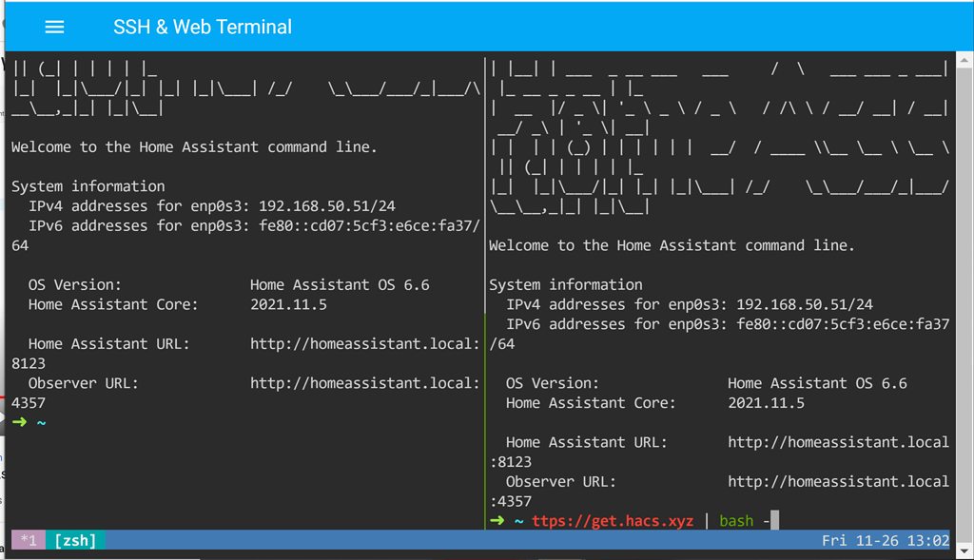Click the Fri 11-26 13:02 clock

[885, 540]
